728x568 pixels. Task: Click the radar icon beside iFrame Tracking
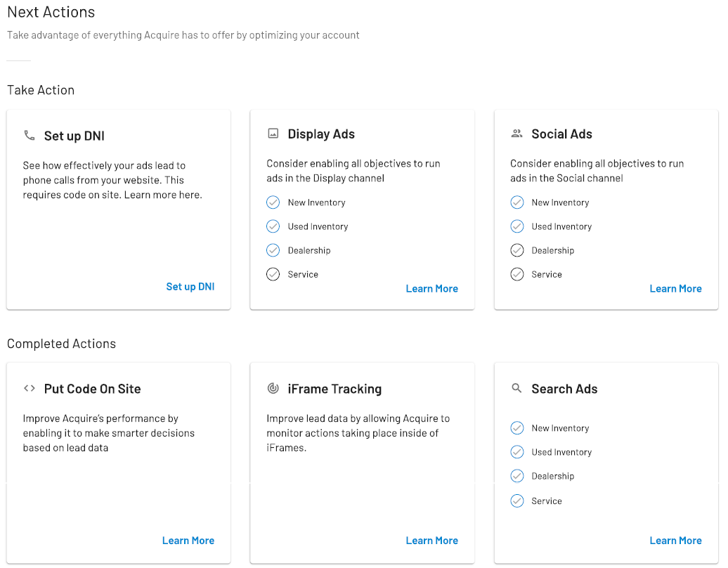pos(273,388)
